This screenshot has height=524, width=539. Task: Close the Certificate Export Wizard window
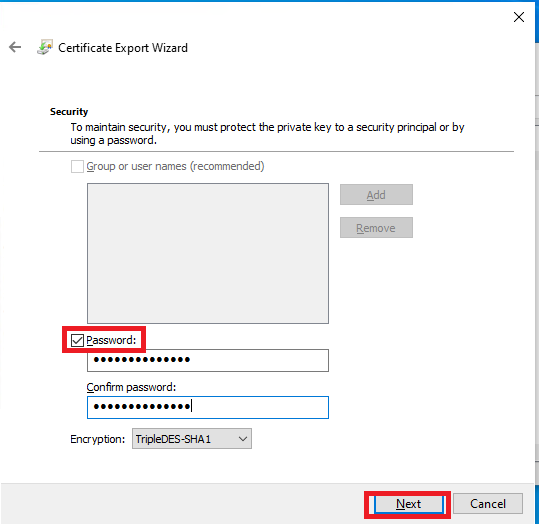tap(519, 17)
